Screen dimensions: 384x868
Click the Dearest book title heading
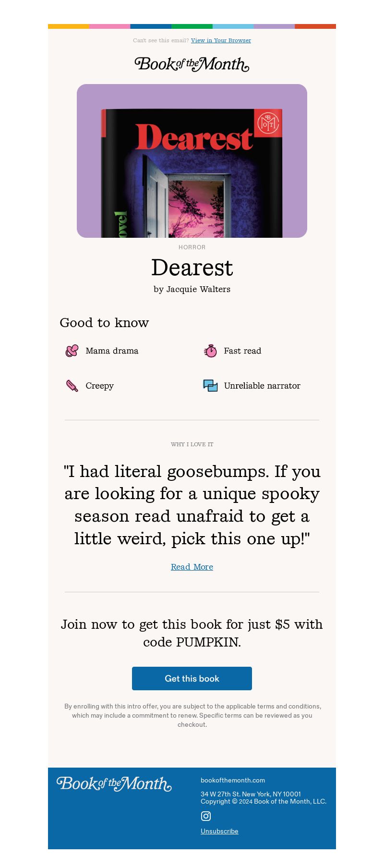(192, 268)
